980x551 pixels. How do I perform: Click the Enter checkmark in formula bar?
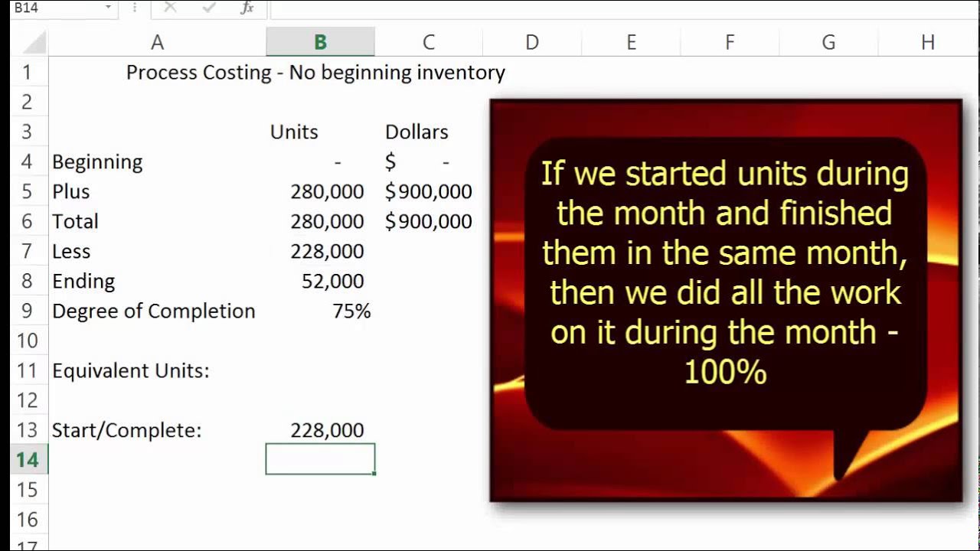point(208,8)
